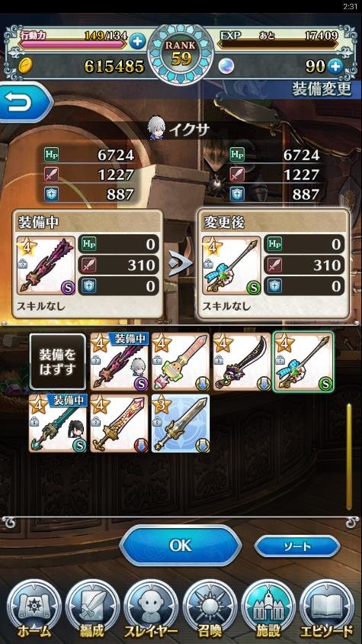Add stamina with the pink bar plus icon
362x644 pixels.
click(138, 41)
